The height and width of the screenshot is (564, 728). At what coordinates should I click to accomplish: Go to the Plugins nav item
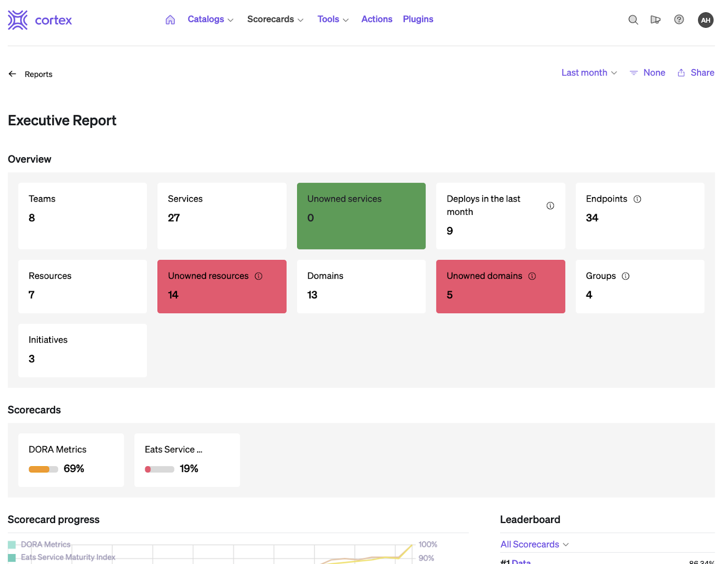coord(418,20)
